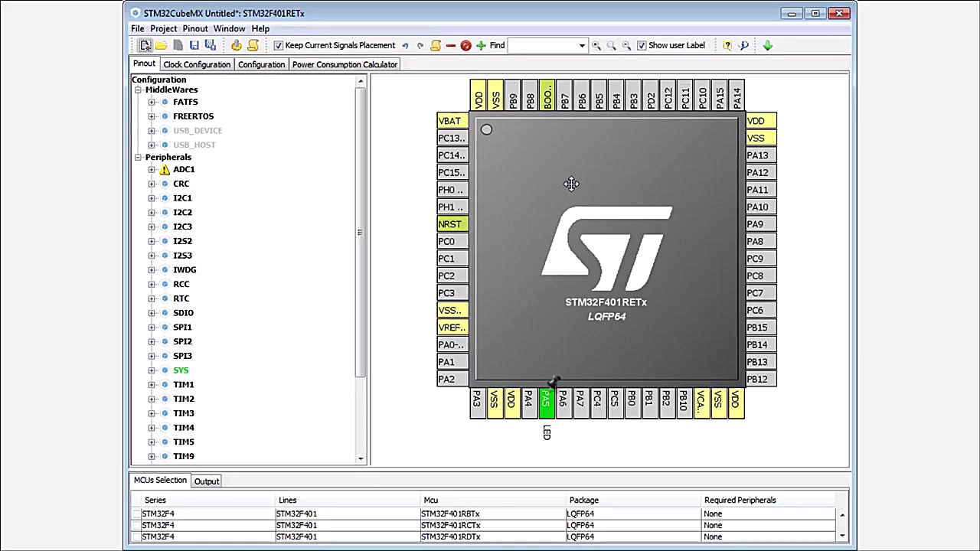Click the green PA5 pin labeled LED

pyautogui.click(x=547, y=402)
